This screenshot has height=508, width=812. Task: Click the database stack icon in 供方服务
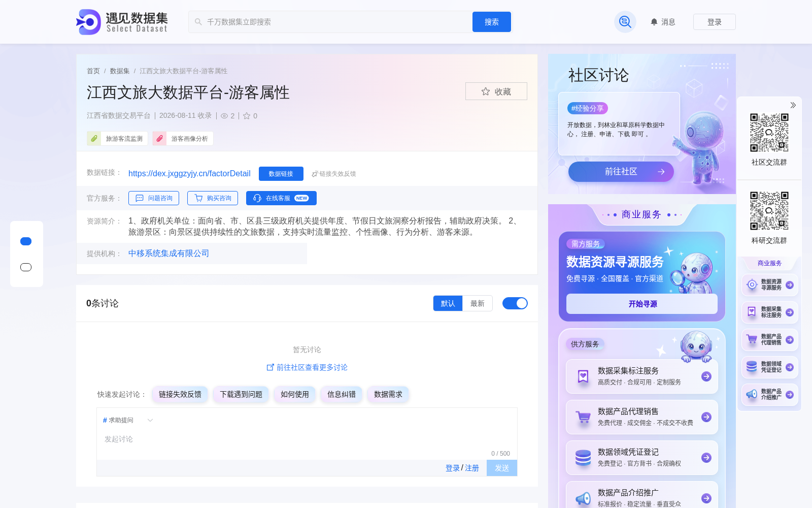[583, 458]
